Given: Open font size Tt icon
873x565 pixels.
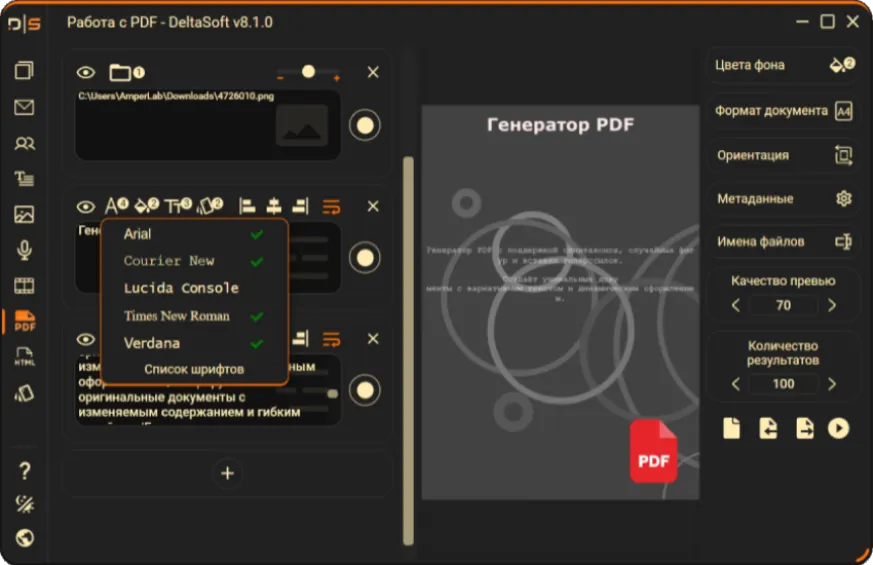Looking at the screenshot, I should (178, 206).
